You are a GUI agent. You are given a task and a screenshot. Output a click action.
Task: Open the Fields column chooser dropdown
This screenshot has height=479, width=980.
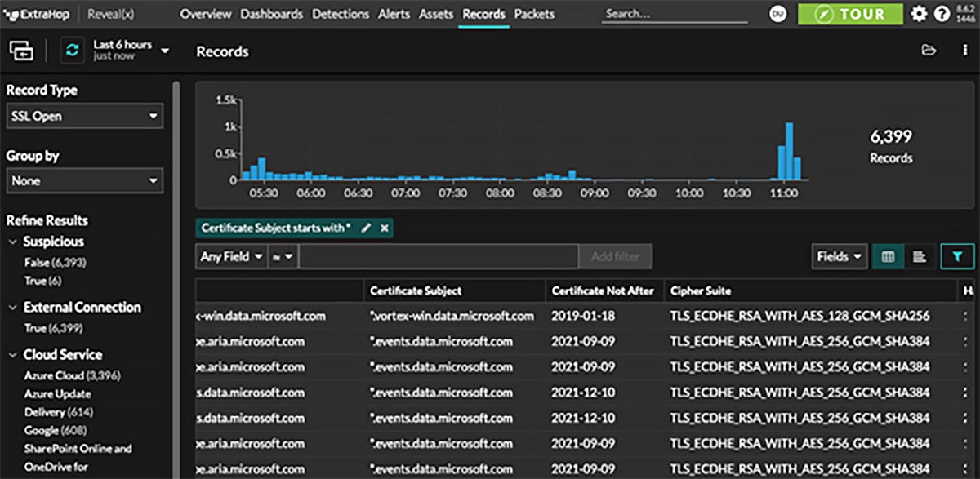840,256
